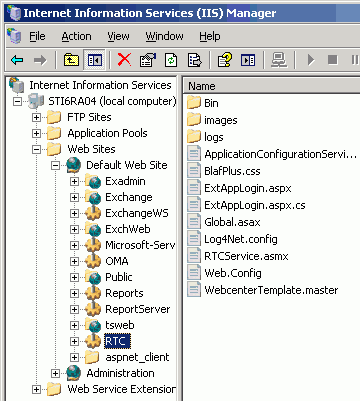This screenshot has width=360, height=401.
Task: Select the ApplicationConfigurationServi... file
Action: 280,154
